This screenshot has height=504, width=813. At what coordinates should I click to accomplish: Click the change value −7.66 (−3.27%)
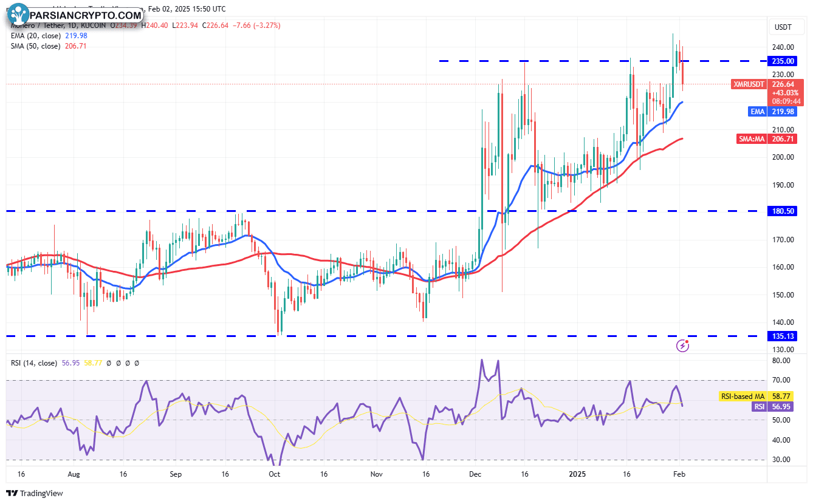point(258,26)
